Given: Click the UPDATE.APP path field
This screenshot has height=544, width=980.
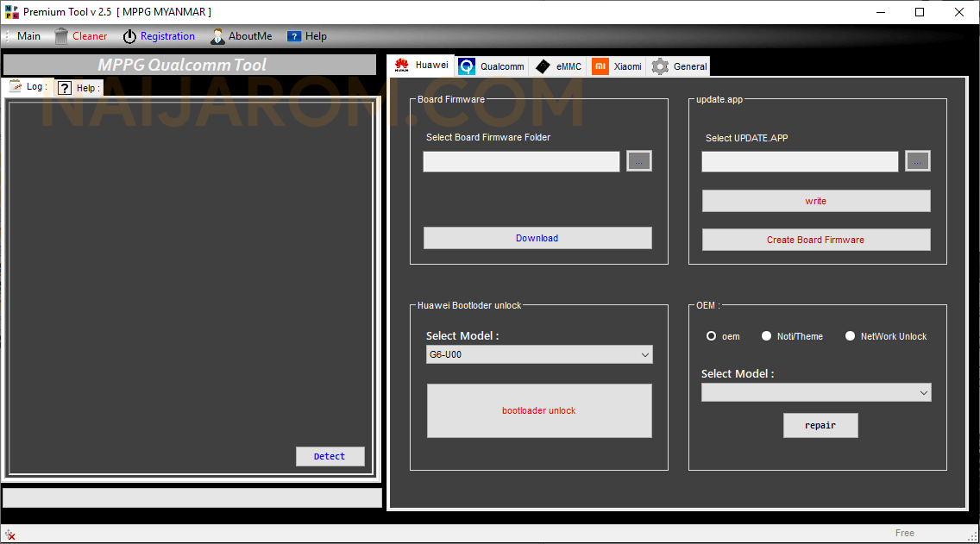Looking at the screenshot, I should click(x=800, y=161).
